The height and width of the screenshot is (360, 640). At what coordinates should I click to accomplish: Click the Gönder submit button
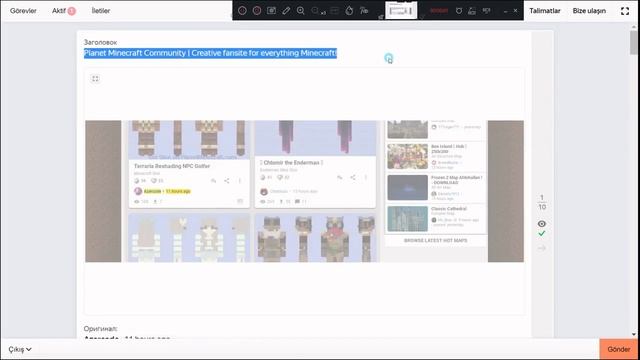click(619, 349)
